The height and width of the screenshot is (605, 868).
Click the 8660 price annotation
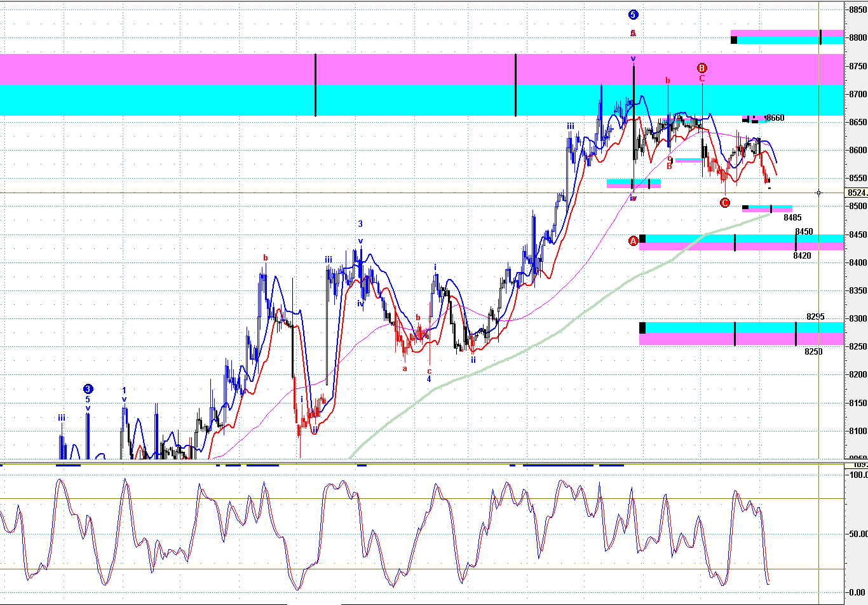[775, 118]
